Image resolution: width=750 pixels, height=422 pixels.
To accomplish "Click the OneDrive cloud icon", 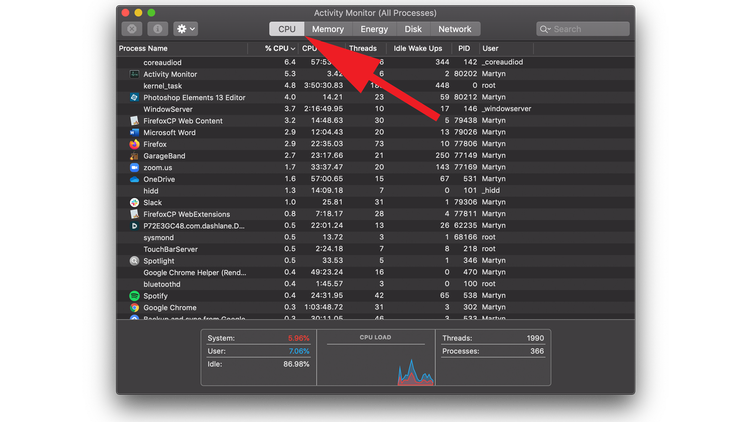I will click(134, 179).
